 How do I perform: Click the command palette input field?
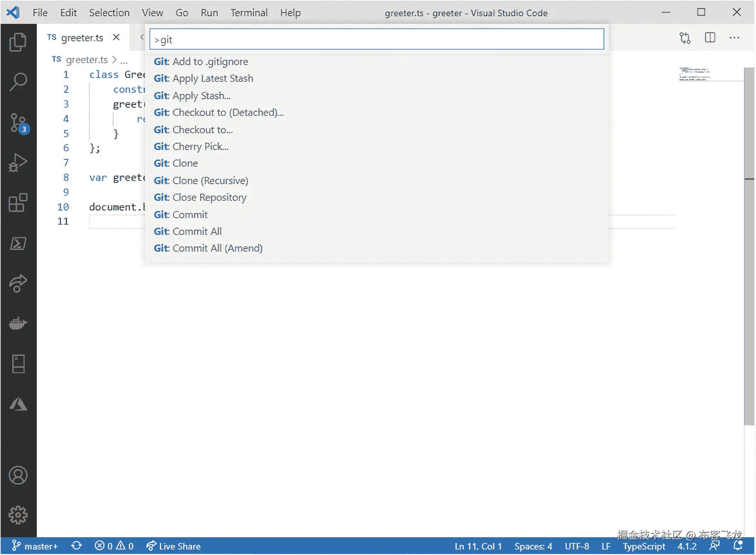click(x=377, y=39)
